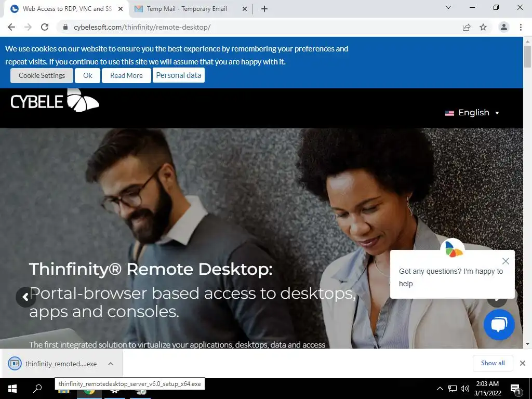Expand download item options arrow

[x=111, y=364]
